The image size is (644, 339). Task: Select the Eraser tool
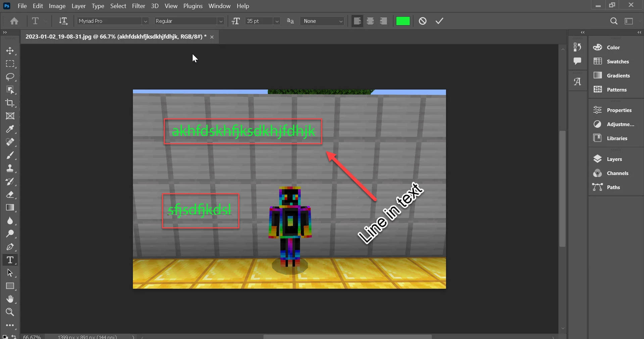click(10, 194)
